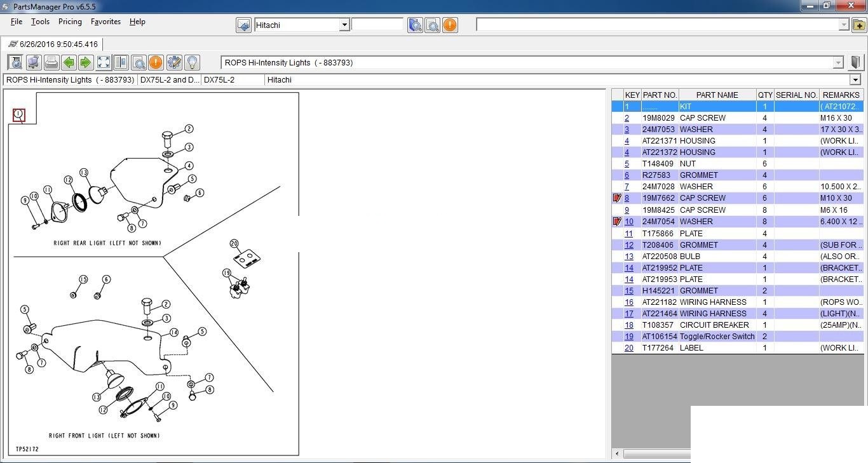
Task: Click the blue book search icon in top toolbar
Action: 415,25
